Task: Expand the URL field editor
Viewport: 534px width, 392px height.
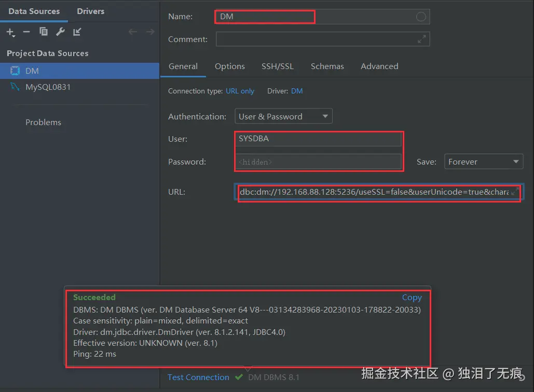Action: tap(515, 191)
